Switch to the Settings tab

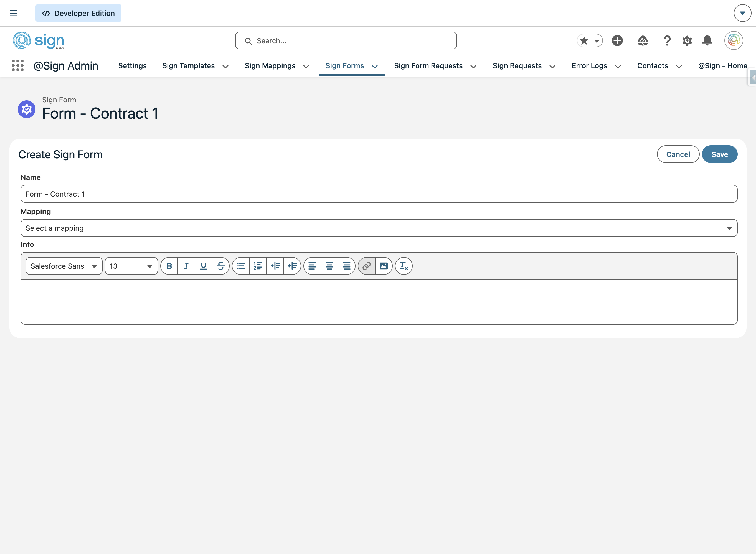[x=132, y=66]
